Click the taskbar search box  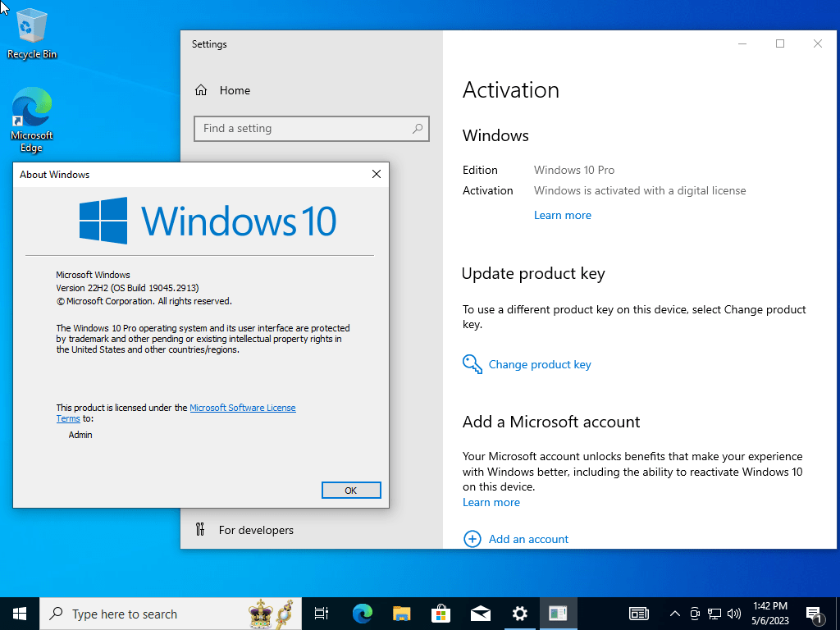[171, 614]
